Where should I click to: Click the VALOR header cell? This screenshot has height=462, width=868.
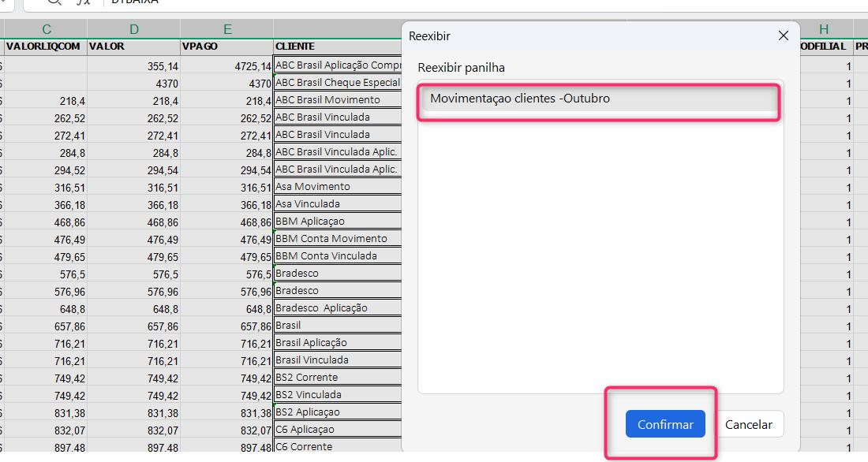(x=134, y=47)
